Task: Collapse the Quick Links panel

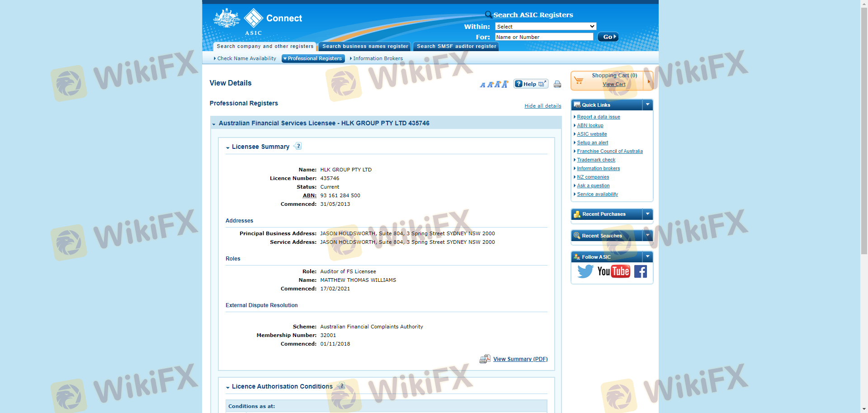Action: [648, 105]
